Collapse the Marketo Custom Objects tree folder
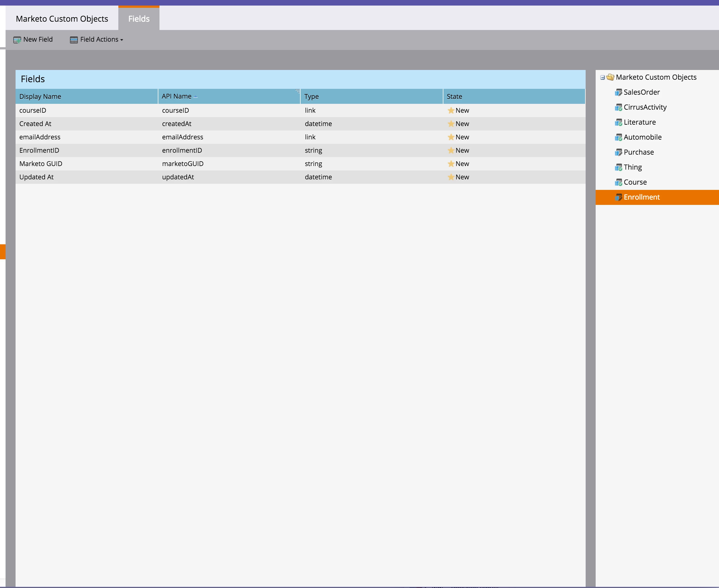Viewport: 719px width, 588px height. 602,77
